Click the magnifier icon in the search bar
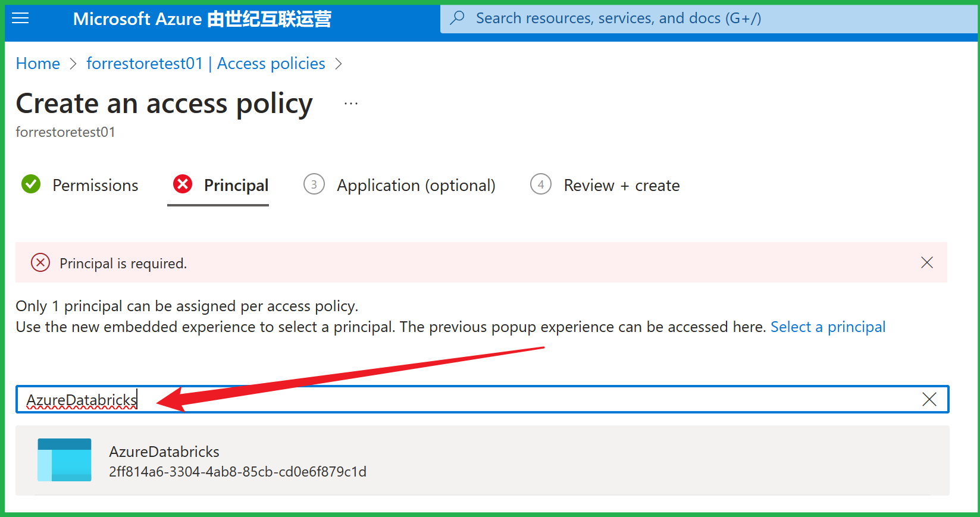 pyautogui.click(x=457, y=18)
